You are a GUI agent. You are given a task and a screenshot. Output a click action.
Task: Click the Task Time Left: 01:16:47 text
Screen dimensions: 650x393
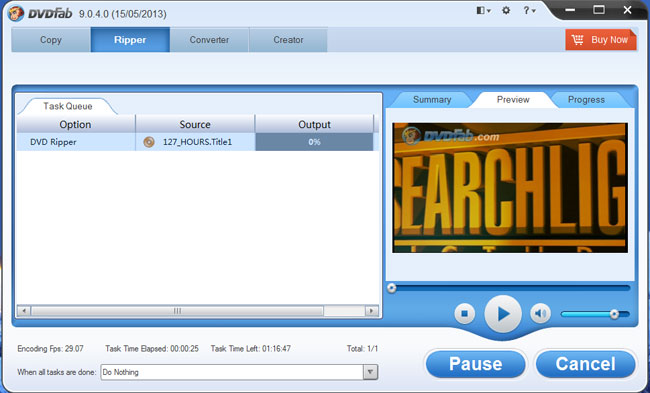(x=250, y=349)
